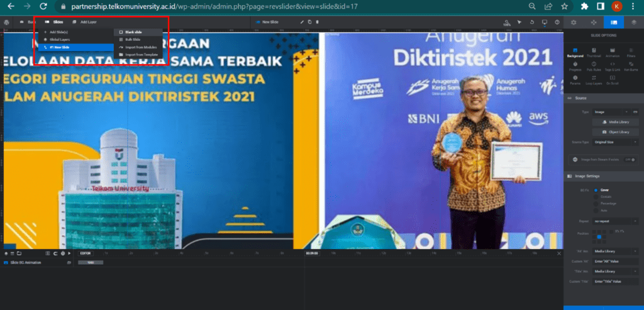The width and height of the screenshot is (644, 310).
Task: Open Ken Burns slide option
Action: (x=631, y=67)
